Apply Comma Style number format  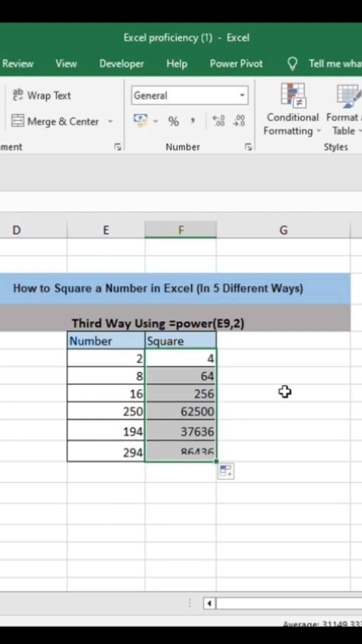coord(193,121)
